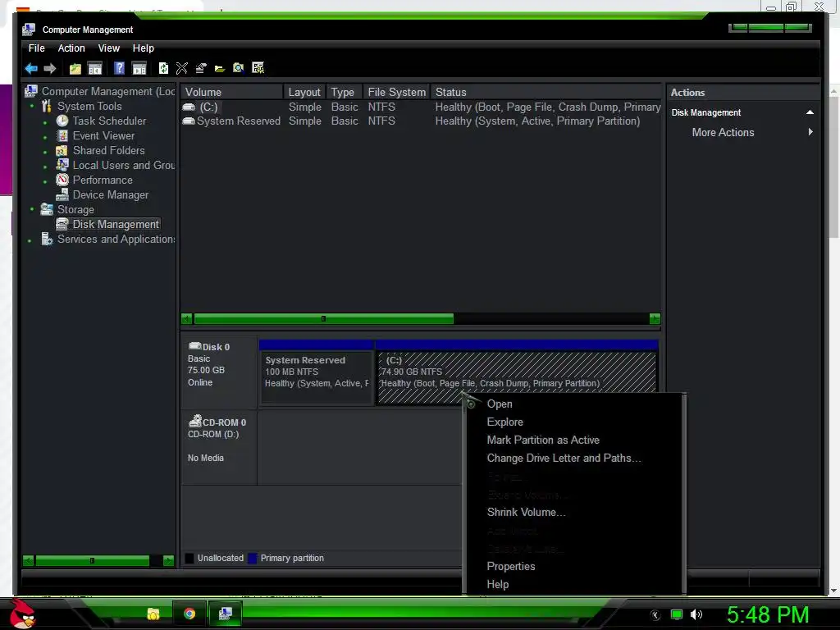The image size is (840, 630).
Task: Choose Change Drive Letter and Paths
Action: tap(573, 458)
